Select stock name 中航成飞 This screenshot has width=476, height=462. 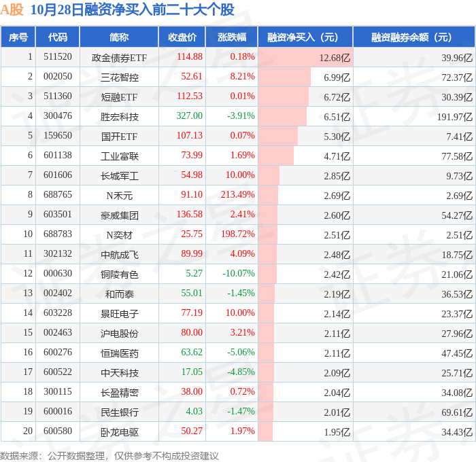tap(119, 255)
